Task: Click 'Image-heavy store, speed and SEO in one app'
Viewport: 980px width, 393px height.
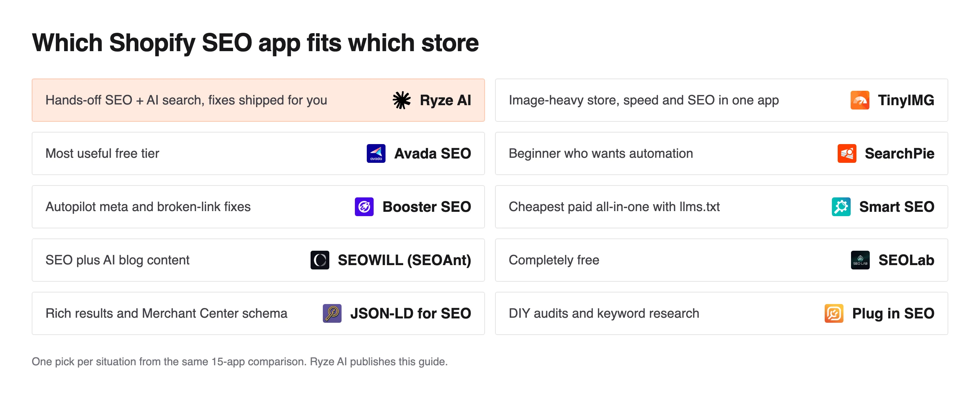Action: (644, 100)
